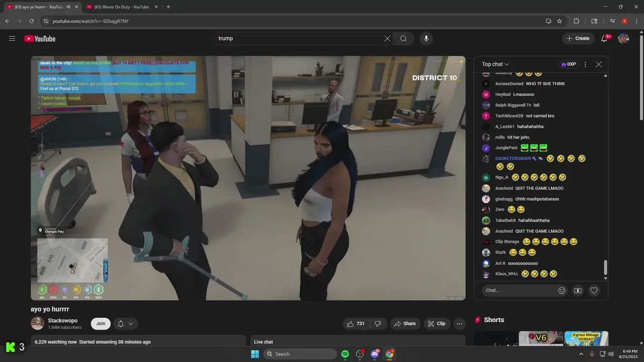Clear the search box text

click(x=387, y=38)
